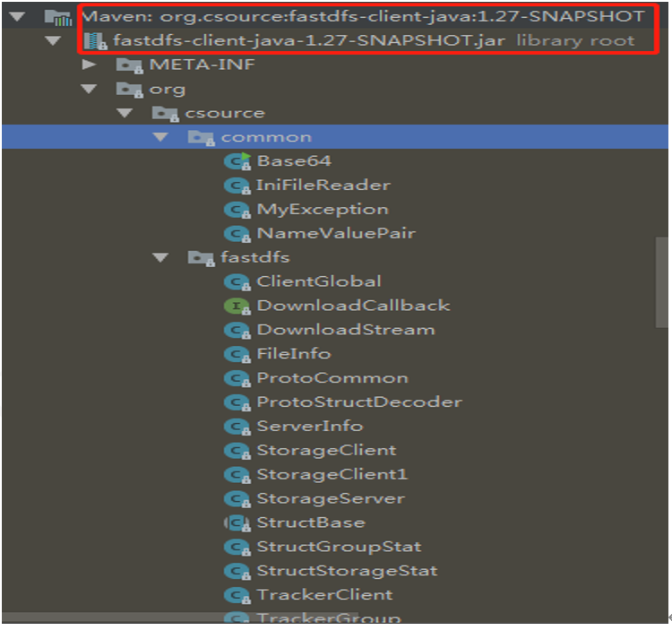This screenshot has width=672, height=639.
Task: Click the FileInfo class icon
Action: (x=237, y=354)
